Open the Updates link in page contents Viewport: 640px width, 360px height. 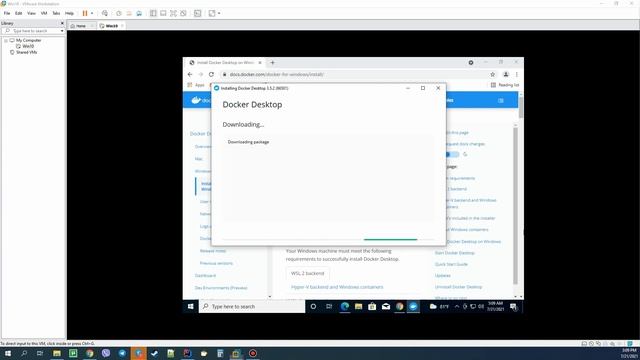point(442,276)
